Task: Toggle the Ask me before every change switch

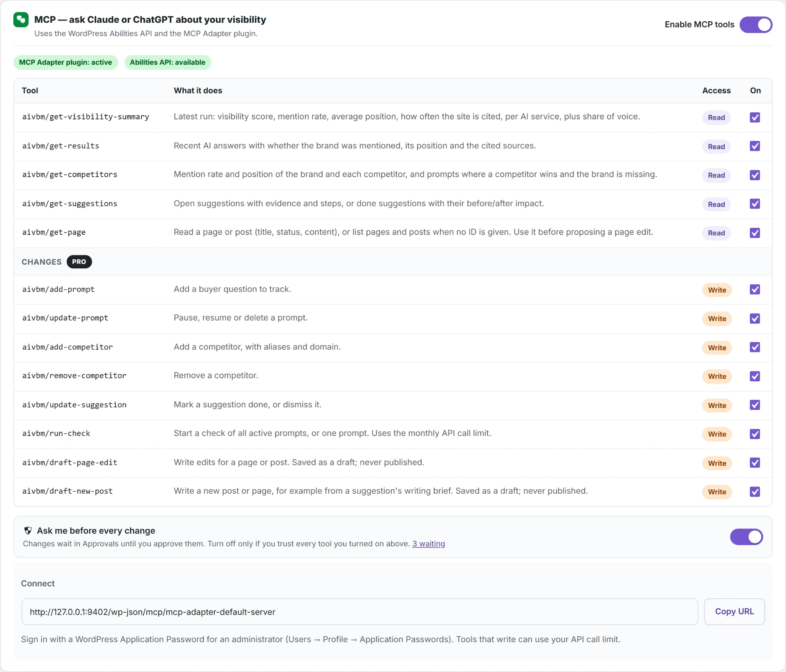Action: (746, 537)
